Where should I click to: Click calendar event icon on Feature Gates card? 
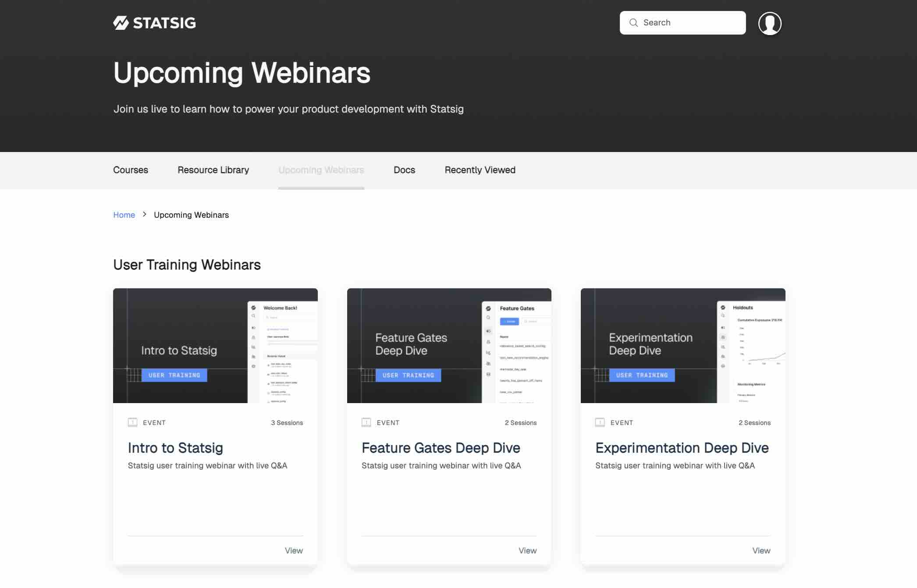pos(366,422)
